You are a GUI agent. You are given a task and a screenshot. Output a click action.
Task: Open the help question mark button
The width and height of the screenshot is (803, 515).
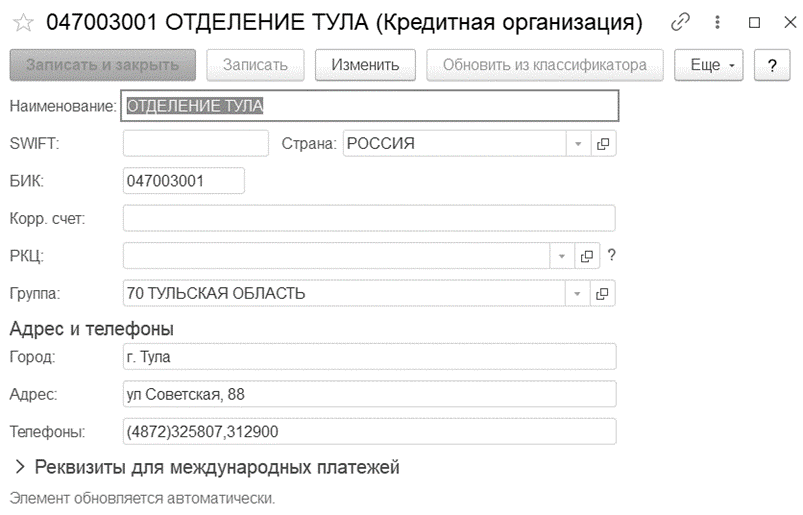click(x=772, y=65)
